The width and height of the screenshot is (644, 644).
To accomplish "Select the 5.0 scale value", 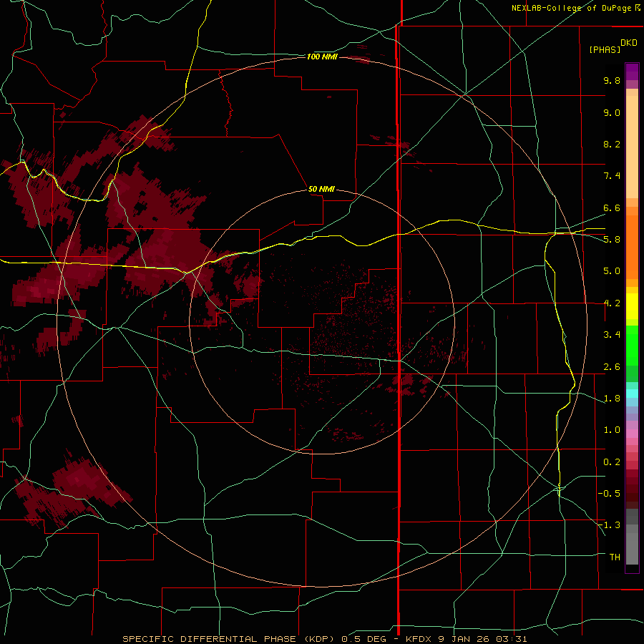I will 612,271.
